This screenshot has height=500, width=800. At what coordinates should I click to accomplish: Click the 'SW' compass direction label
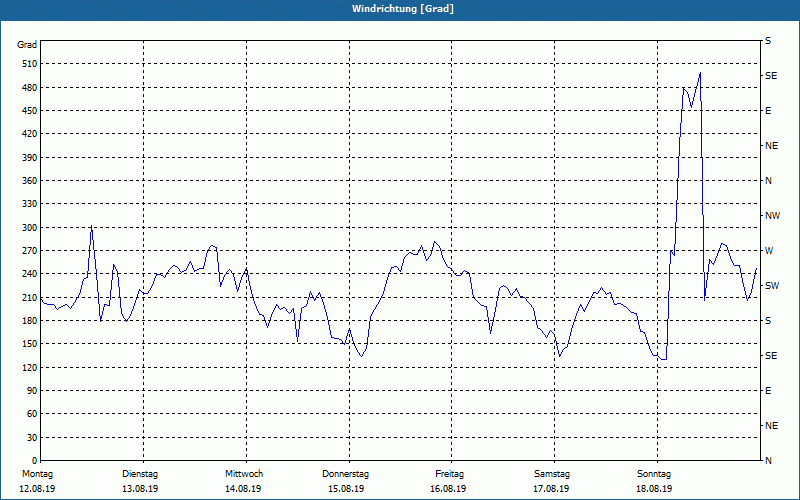[x=772, y=286]
